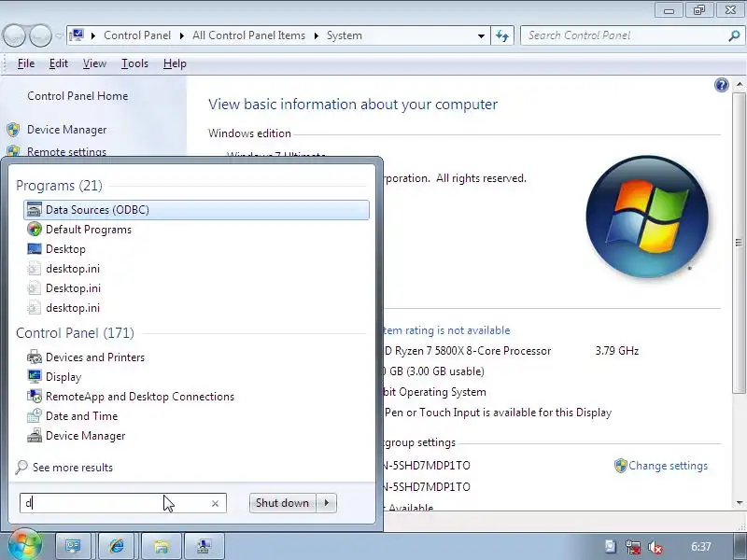Launch Internet Explorer from taskbar
747x560 pixels.
coord(117,546)
